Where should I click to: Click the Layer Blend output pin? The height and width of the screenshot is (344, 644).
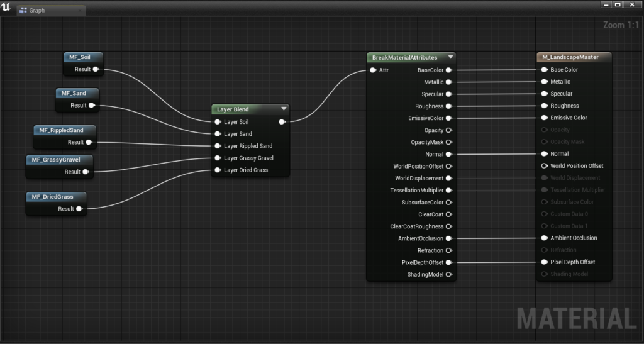[282, 122]
